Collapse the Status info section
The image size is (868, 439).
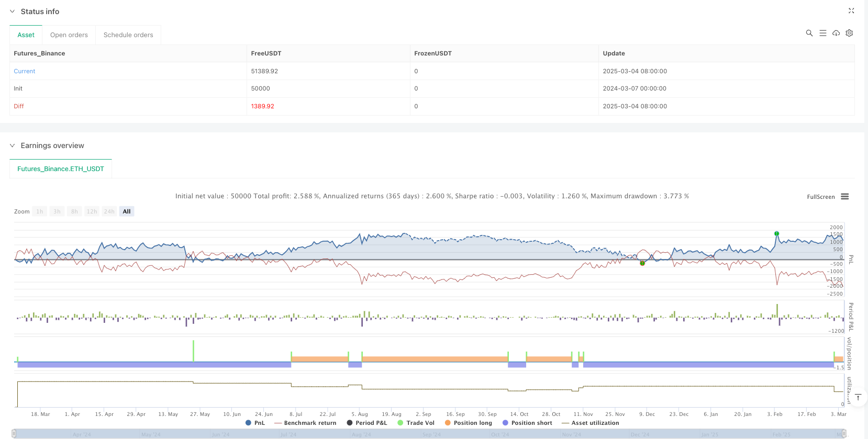coord(12,12)
